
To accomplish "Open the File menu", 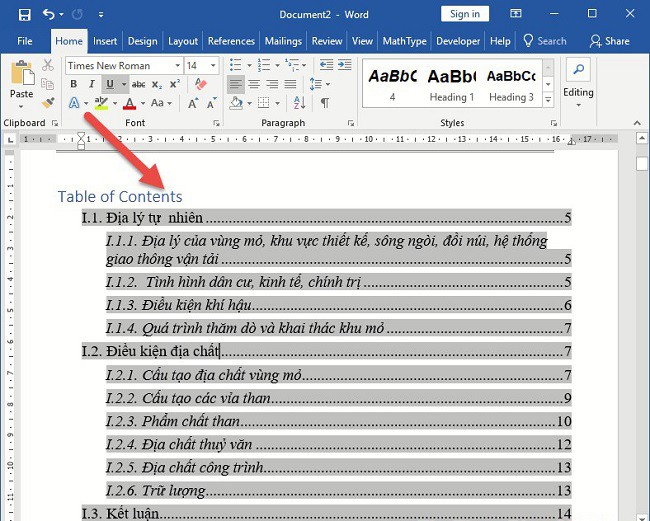I will (x=24, y=41).
